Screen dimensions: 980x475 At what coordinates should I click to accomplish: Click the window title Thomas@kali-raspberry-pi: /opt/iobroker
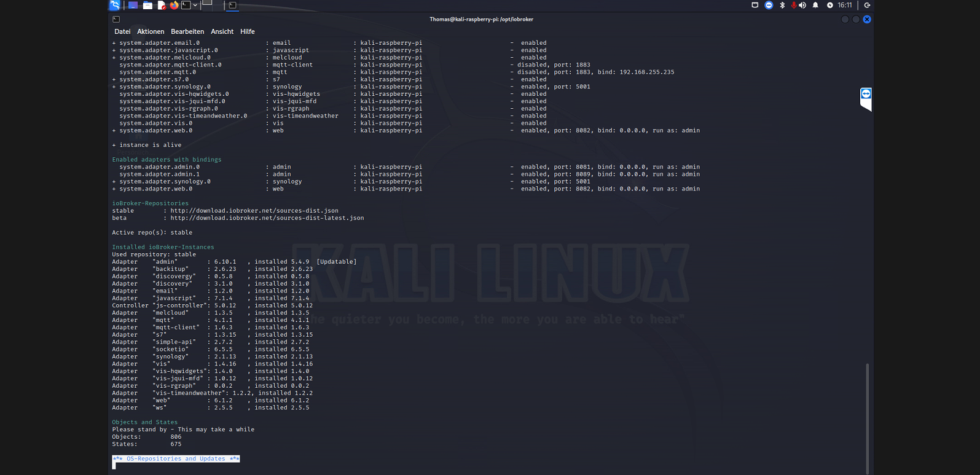pyautogui.click(x=481, y=19)
